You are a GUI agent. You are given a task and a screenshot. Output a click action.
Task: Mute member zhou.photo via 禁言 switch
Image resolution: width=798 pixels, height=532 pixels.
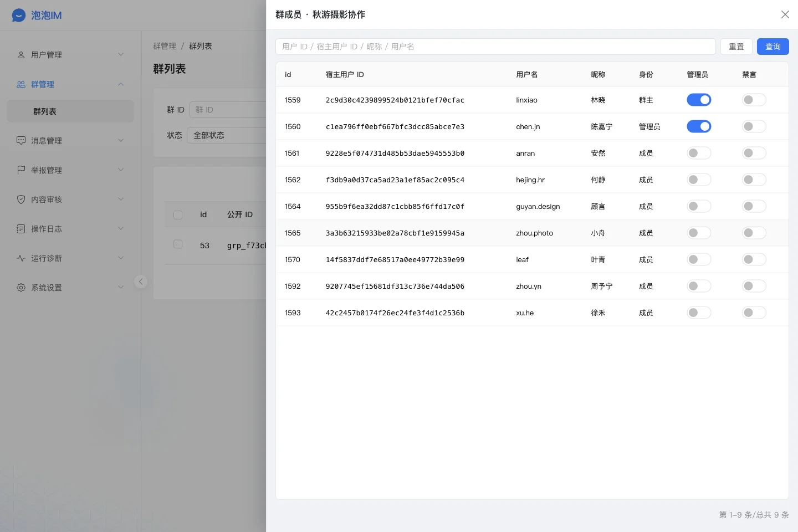click(x=754, y=233)
